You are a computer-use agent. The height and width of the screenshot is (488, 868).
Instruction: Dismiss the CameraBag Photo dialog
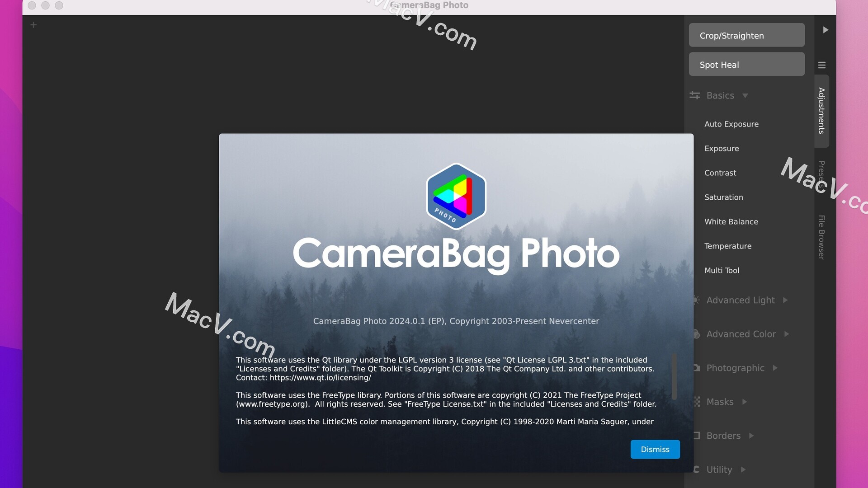click(655, 449)
